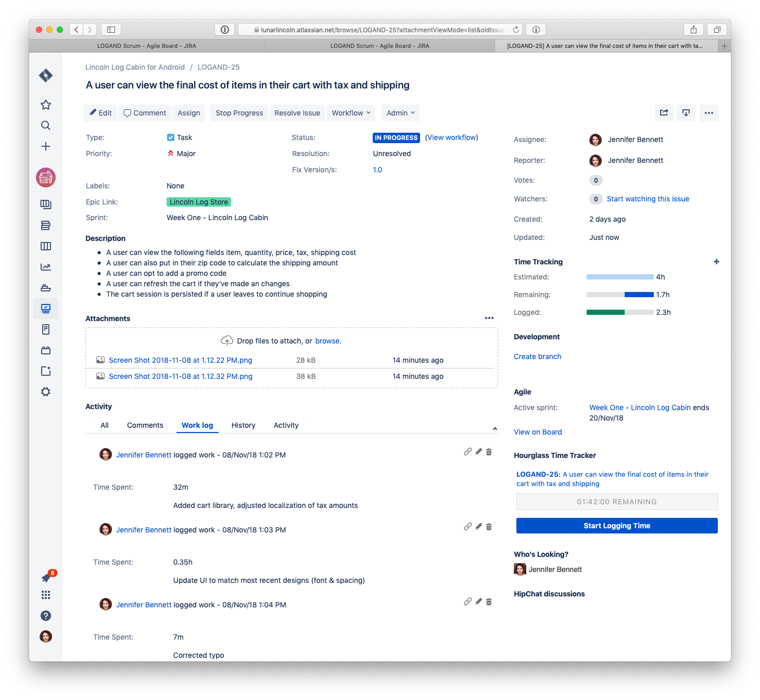The image size is (760, 700).
Task: Switch to the All activity tab
Action: click(105, 425)
